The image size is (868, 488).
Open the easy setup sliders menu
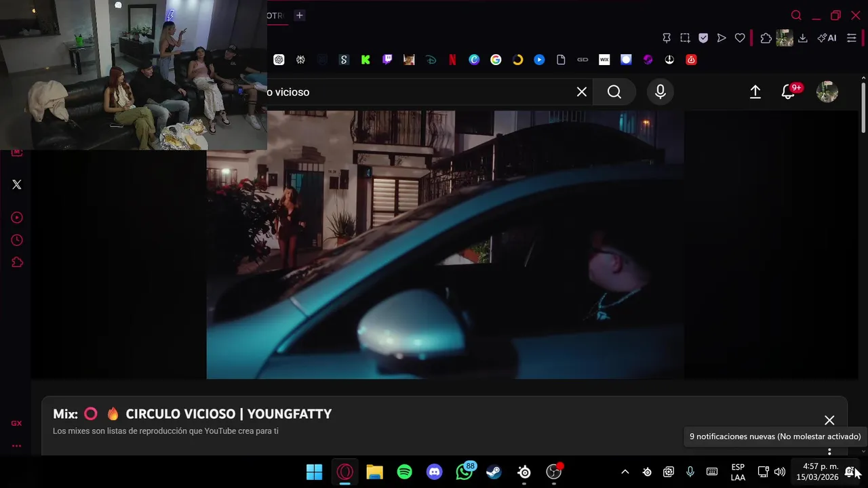click(852, 38)
